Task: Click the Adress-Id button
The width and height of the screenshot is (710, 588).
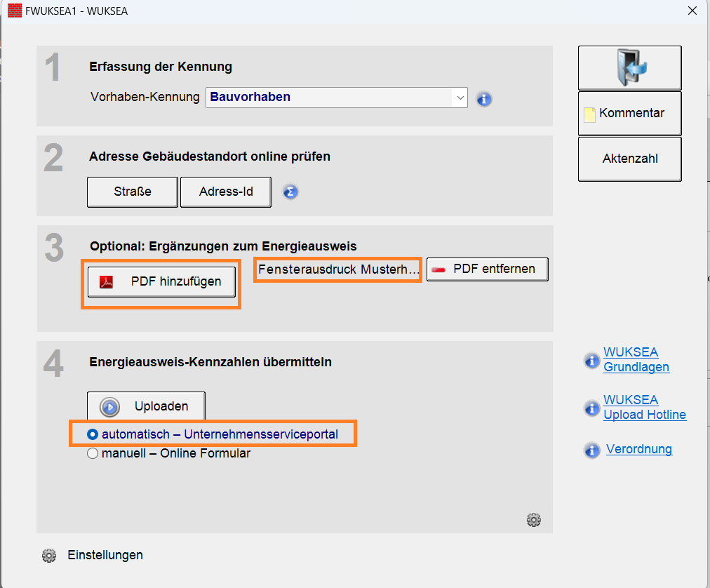Action: coord(225,192)
